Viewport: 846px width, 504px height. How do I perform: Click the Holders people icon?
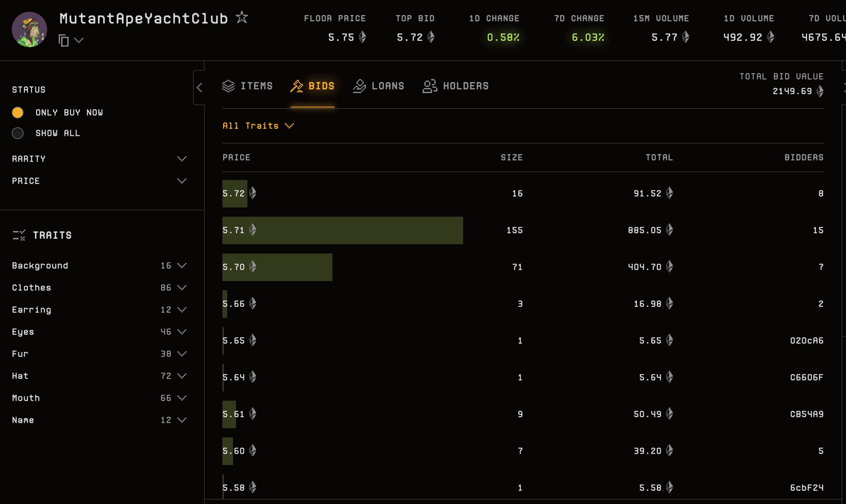[x=430, y=85]
